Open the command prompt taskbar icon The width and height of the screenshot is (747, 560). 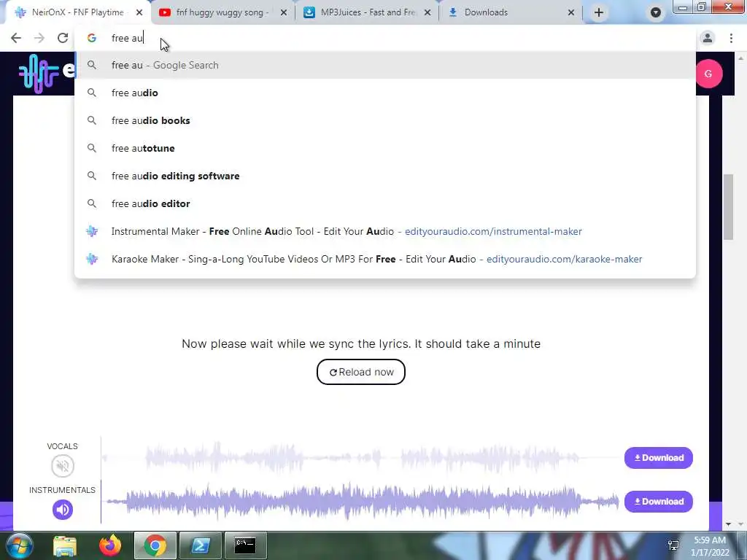[245, 545]
